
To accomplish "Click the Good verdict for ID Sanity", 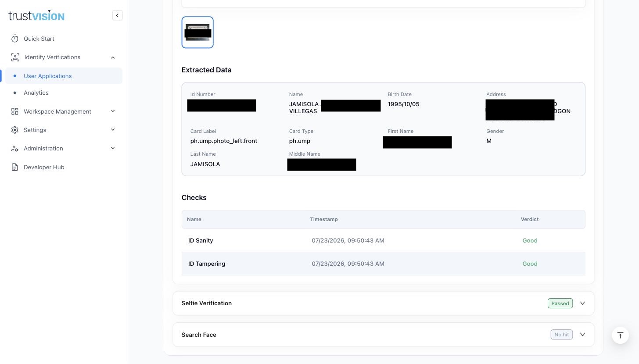I will click(x=530, y=240).
